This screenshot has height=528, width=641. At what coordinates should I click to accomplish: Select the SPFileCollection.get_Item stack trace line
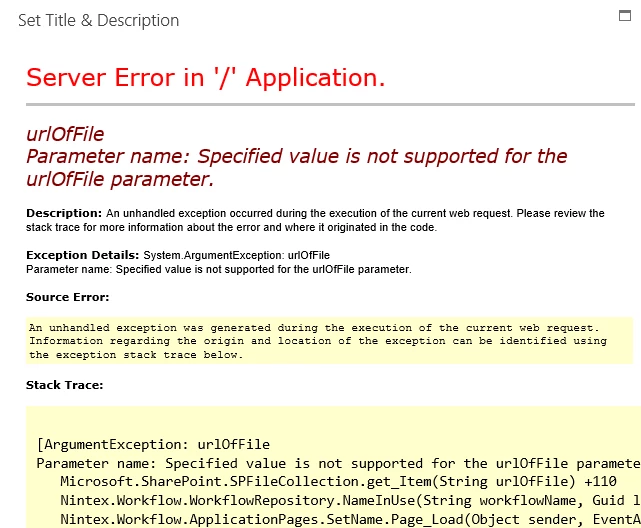(338, 481)
